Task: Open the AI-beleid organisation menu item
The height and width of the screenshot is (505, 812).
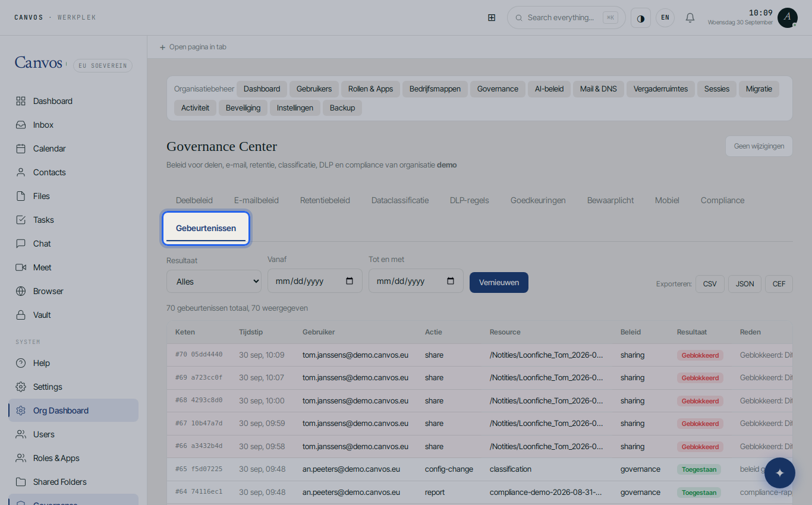Action: (549, 89)
